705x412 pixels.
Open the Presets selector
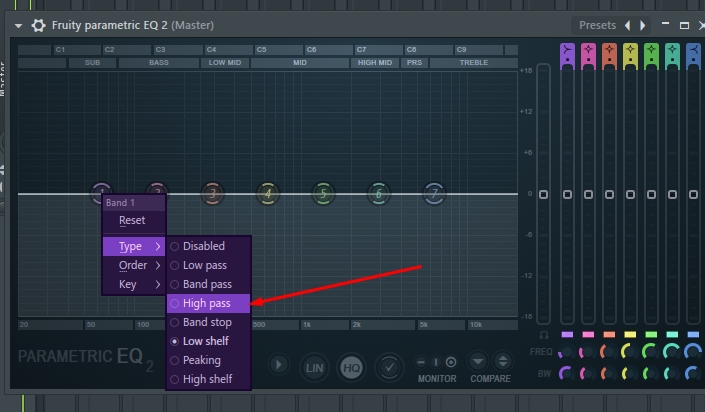(x=597, y=25)
